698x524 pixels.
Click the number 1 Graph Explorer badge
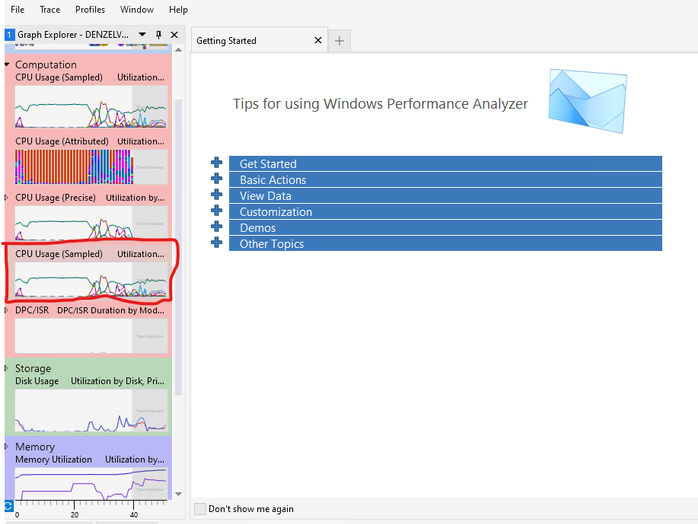9,34
